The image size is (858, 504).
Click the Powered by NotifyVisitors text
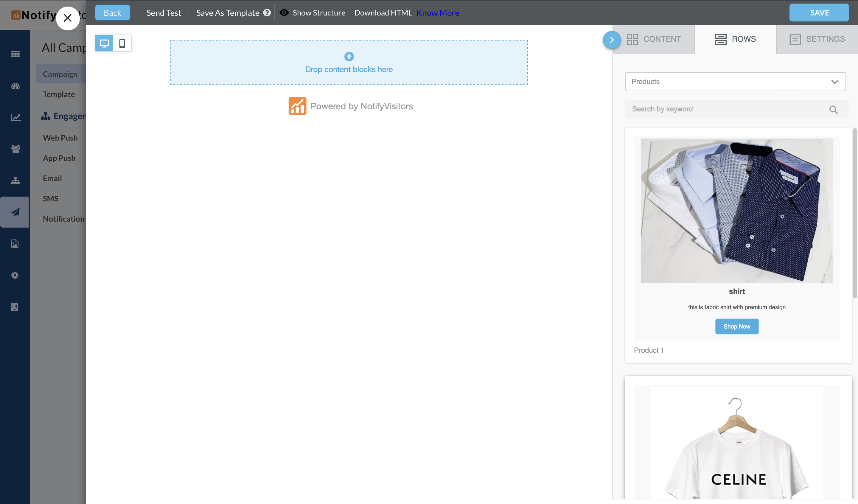(362, 106)
